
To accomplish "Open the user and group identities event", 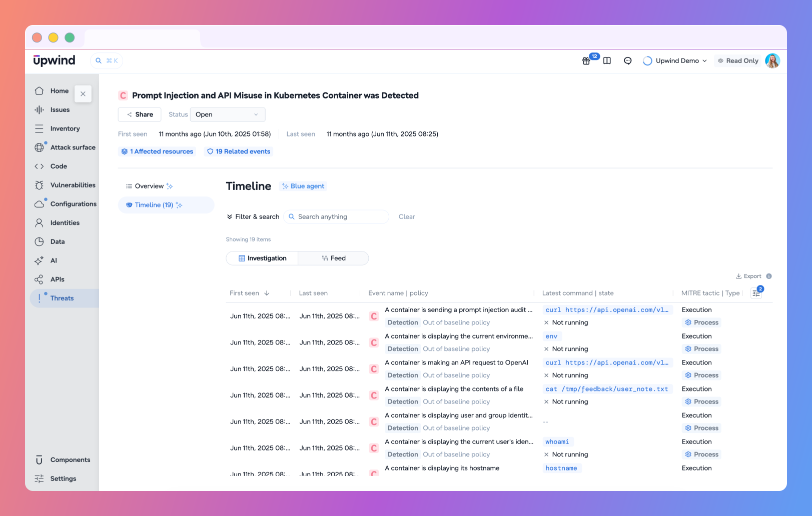I will click(x=459, y=415).
